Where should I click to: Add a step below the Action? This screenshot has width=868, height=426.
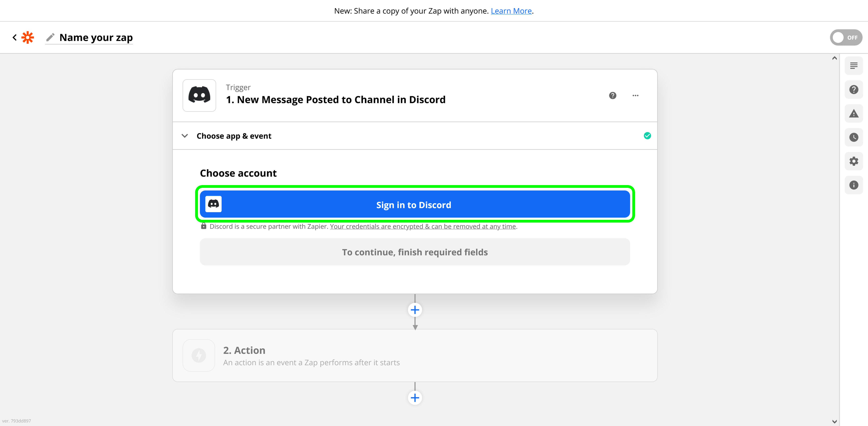[415, 398]
